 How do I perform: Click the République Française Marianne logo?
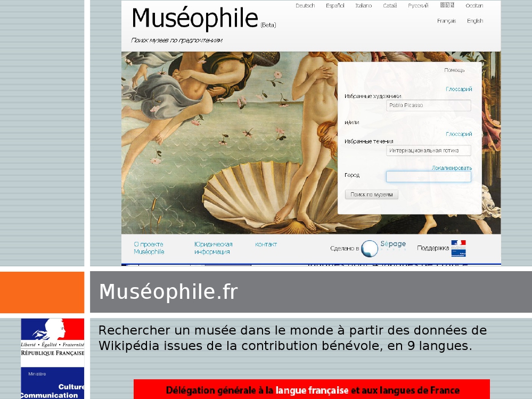click(x=52, y=338)
